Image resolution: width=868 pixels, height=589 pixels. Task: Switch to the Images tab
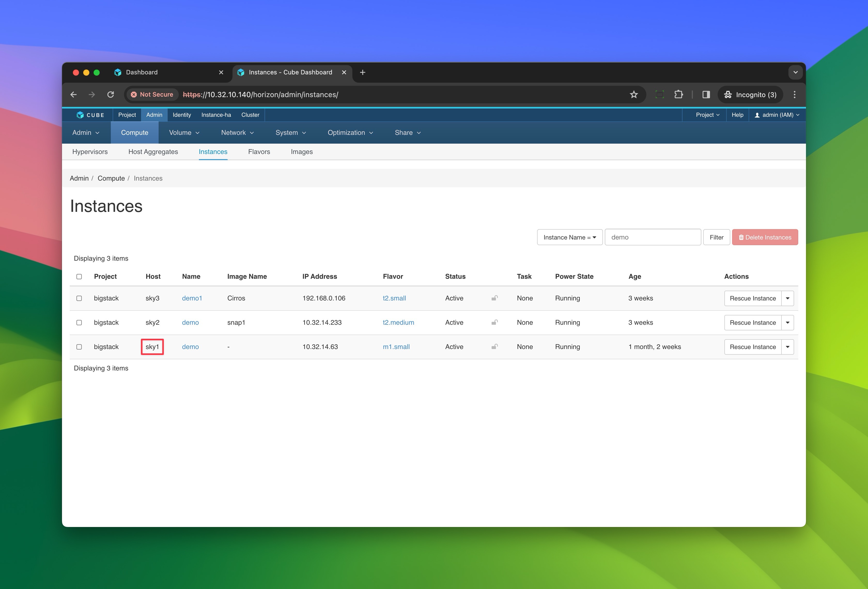pyautogui.click(x=302, y=152)
